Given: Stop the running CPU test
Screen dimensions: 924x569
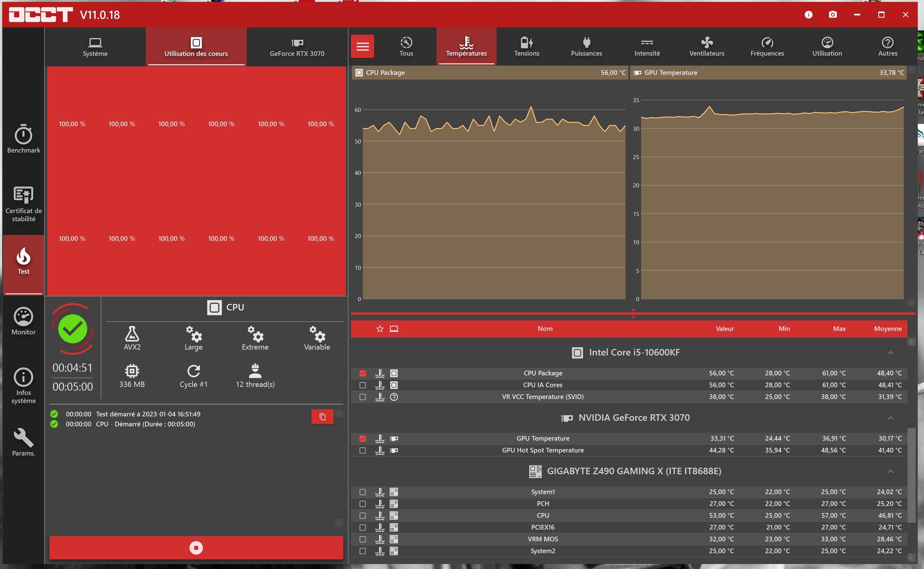Looking at the screenshot, I should (196, 548).
